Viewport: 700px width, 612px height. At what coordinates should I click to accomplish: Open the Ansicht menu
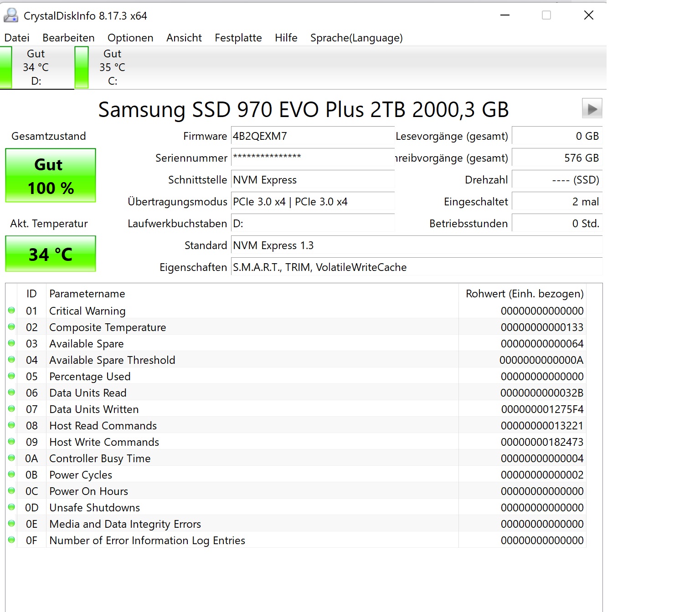coord(184,38)
